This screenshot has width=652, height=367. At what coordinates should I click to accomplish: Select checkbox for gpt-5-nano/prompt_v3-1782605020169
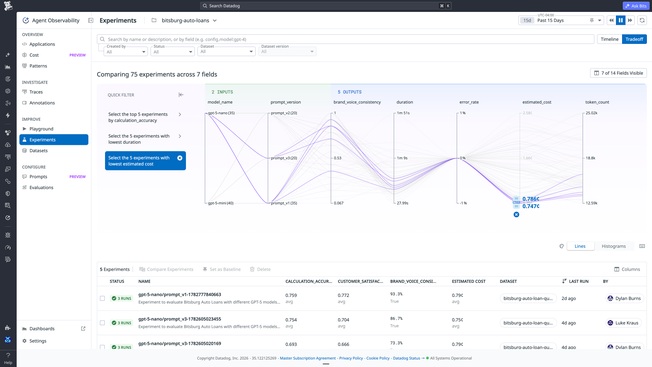click(x=102, y=347)
